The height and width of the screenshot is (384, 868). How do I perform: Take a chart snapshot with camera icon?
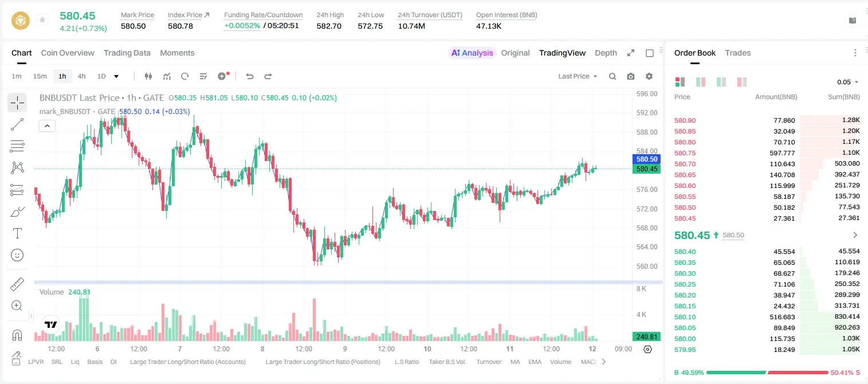pos(631,76)
